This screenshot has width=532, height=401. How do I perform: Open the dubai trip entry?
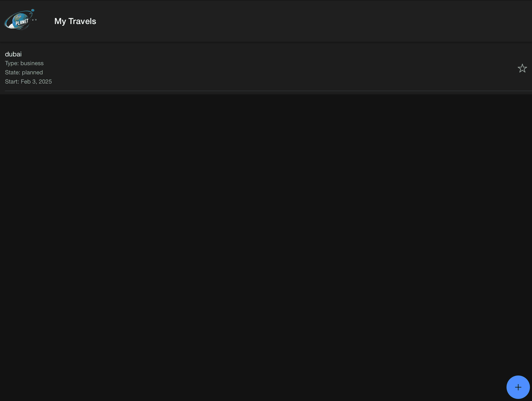coord(13,54)
